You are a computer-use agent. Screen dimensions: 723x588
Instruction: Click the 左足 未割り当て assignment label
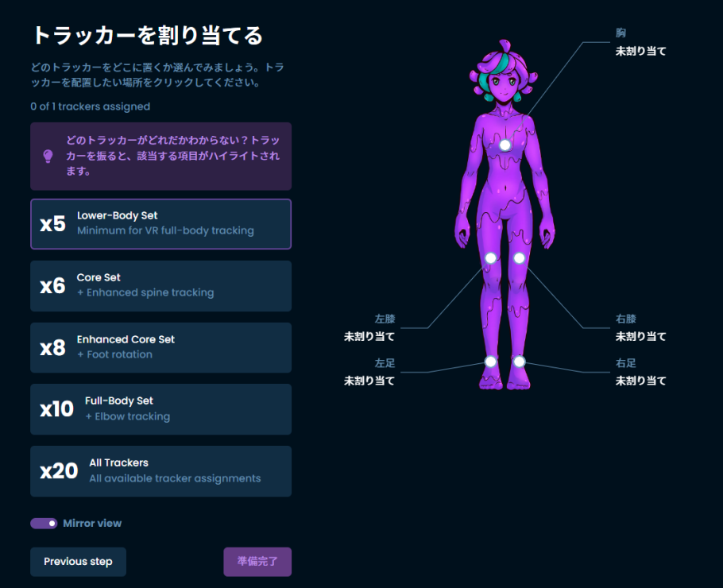coord(369,372)
